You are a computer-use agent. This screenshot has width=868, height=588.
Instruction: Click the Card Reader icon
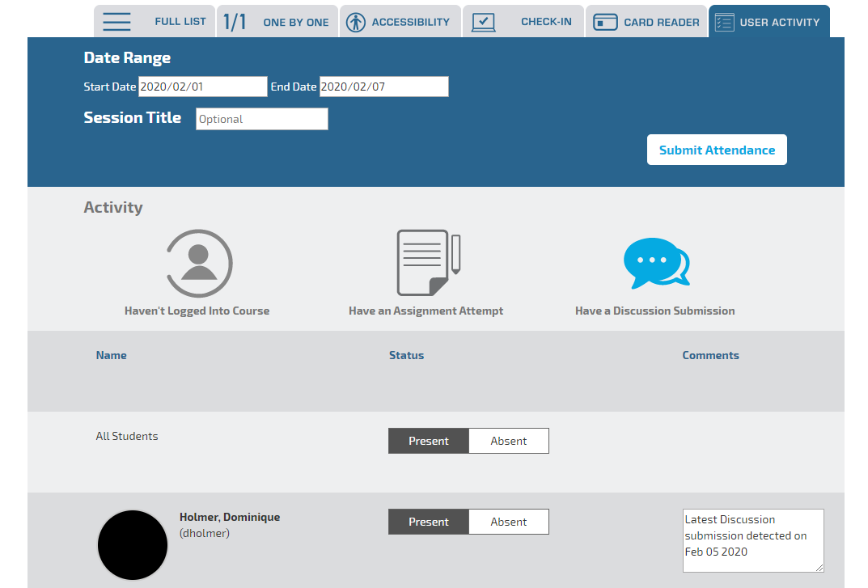tap(605, 22)
